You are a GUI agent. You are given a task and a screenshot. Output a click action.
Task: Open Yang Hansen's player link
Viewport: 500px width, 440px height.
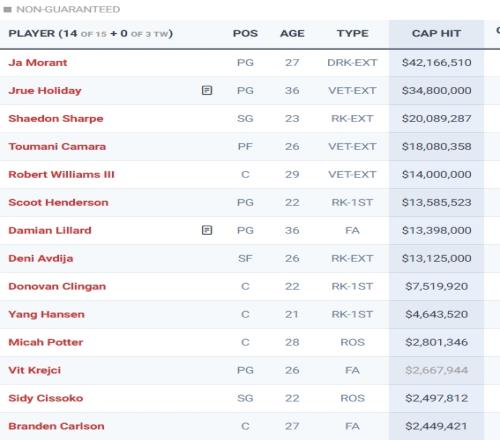(46, 314)
